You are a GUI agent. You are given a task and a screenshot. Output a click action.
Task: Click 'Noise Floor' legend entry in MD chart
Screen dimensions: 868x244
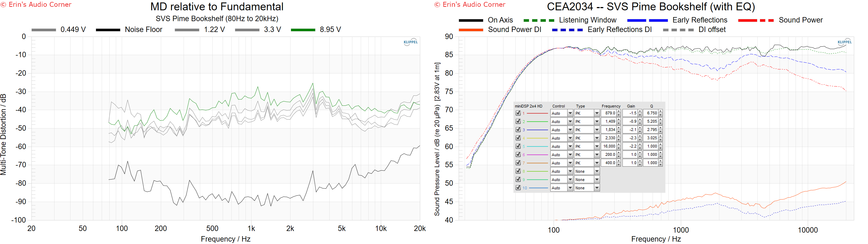(x=129, y=30)
